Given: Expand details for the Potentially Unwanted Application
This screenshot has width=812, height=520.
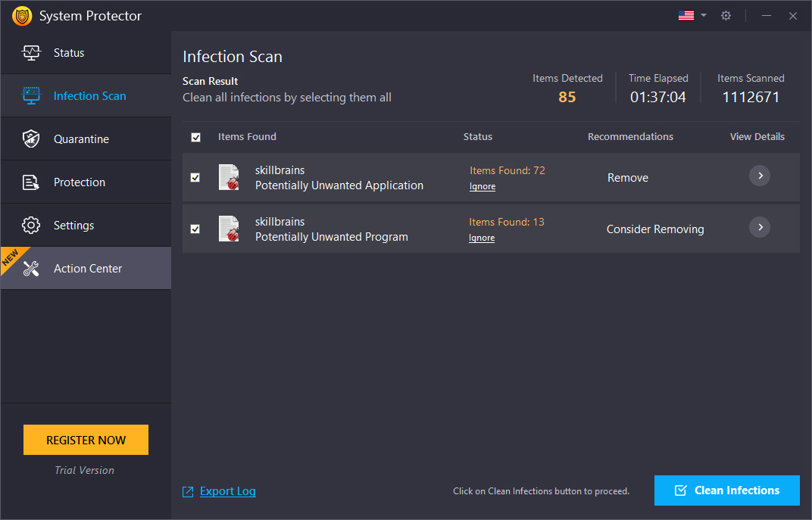Looking at the screenshot, I should pyautogui.click(x=759, y=176).
